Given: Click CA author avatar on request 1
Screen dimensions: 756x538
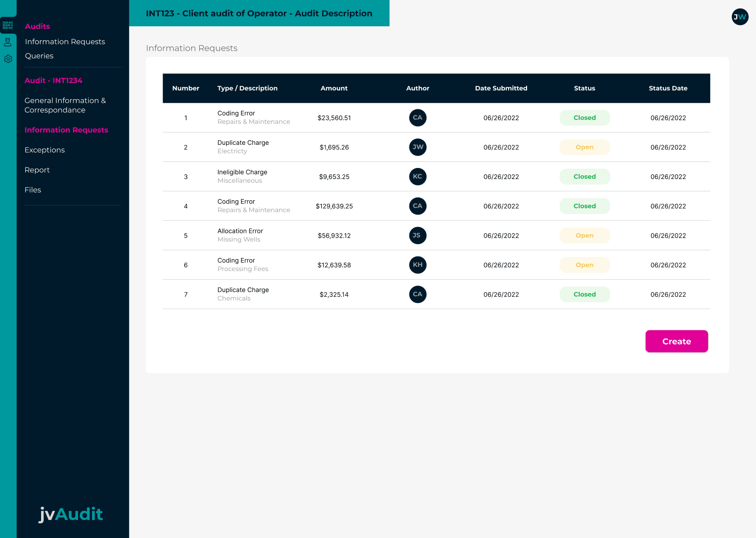Looking at the screenshot, I should pyautogui.click(x=418, y=118).
